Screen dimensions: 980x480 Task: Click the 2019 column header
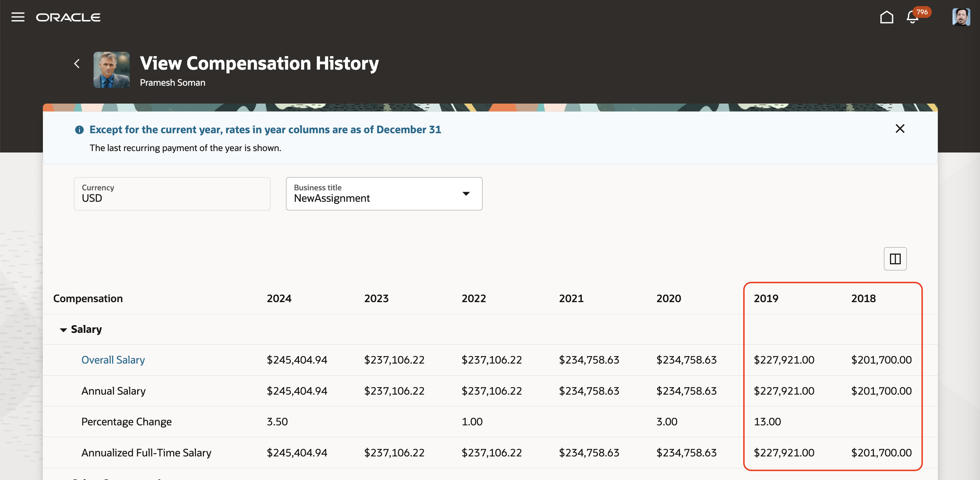[766, 299]
